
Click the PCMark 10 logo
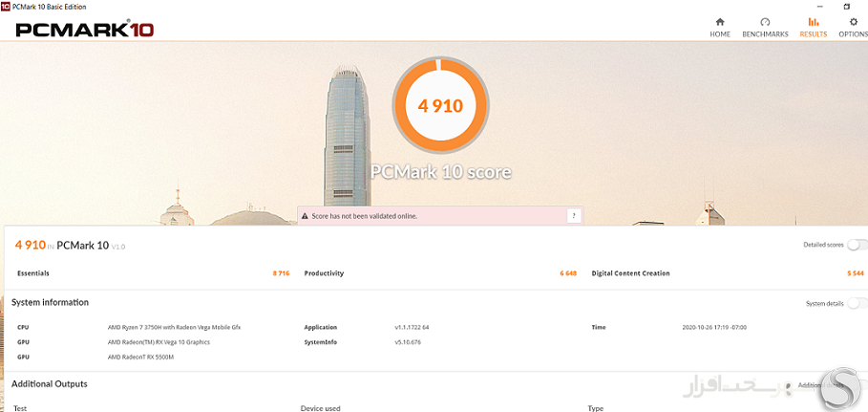tap(84, 30)
